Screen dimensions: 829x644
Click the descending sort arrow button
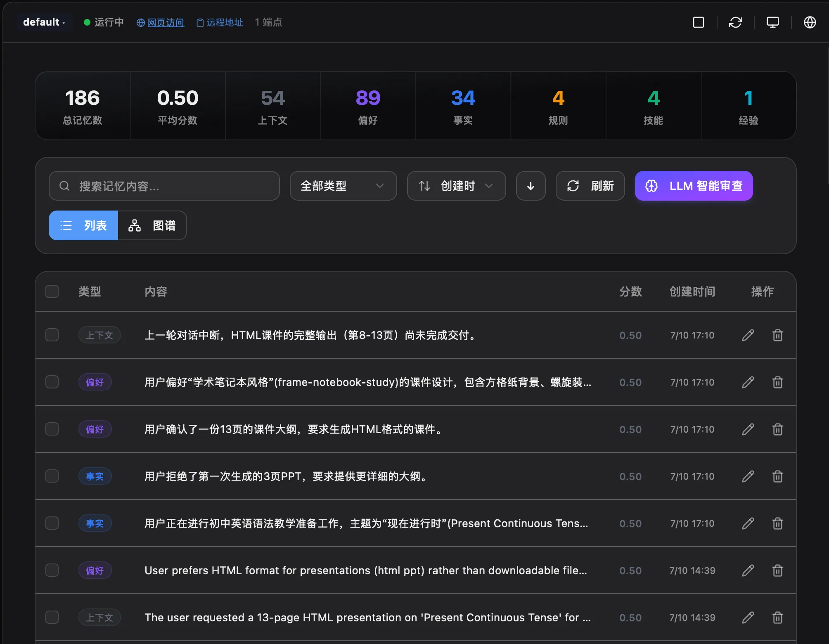point(531,186)
